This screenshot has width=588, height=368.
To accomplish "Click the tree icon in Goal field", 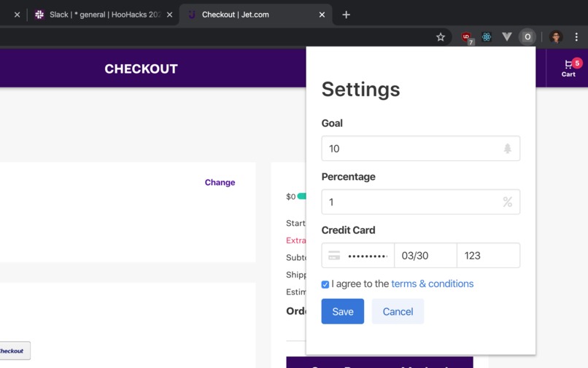I will click(507, 149).
